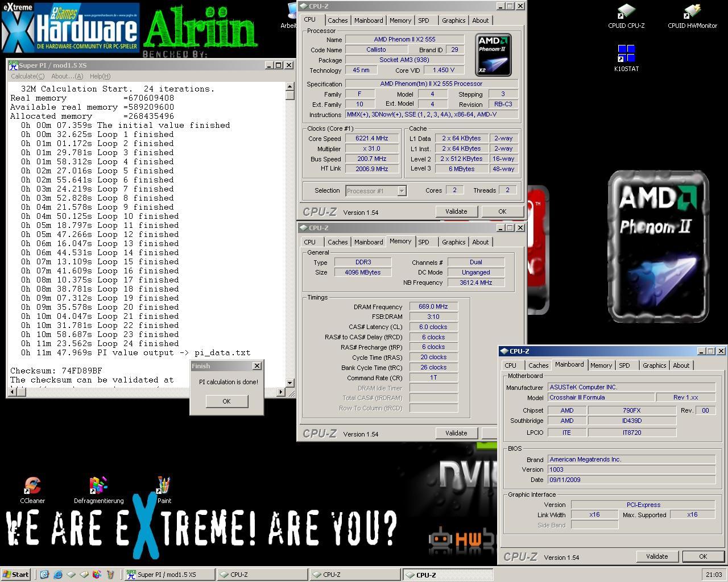Click Validate in the CPU-Z Memory window
728x582 pixels.
[x=456, y=433]
